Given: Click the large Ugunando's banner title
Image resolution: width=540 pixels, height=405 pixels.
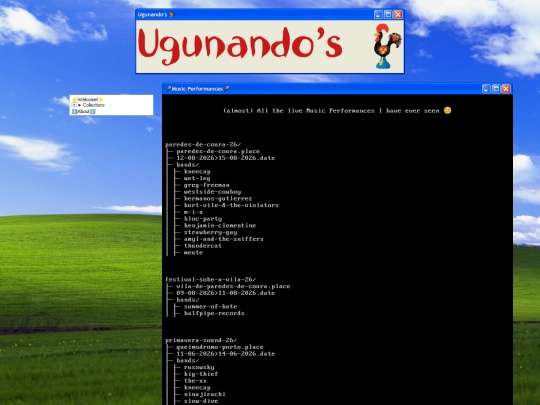Looking at the screenshot, I should [240, 46].
